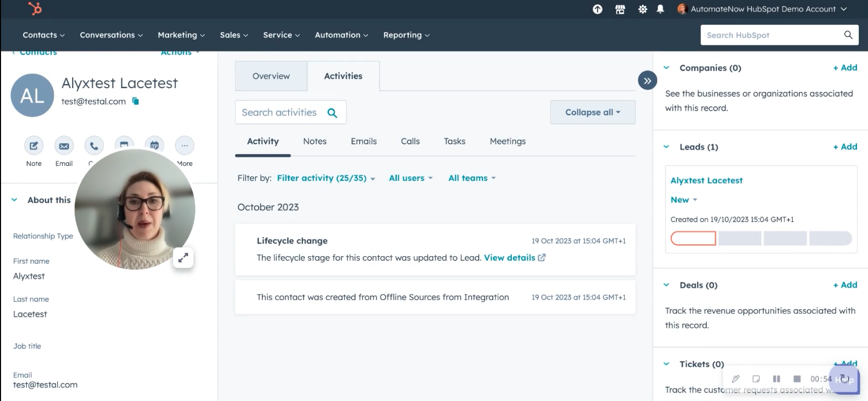Screen dimensions: 868x401
Task: Open the settings gear icon
Action: click(x=642, y=9)
